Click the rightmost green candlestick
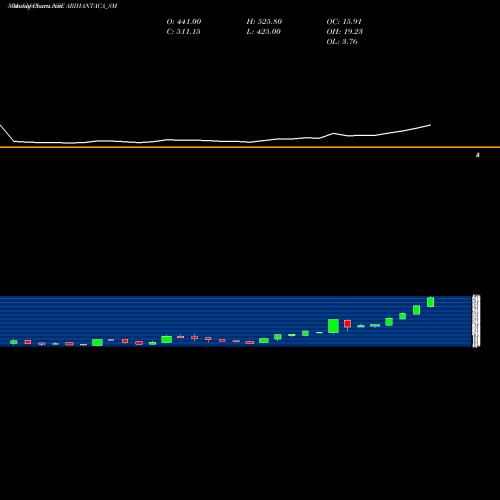The height and width of the screenshot is (500, 500). pos(430,302)
